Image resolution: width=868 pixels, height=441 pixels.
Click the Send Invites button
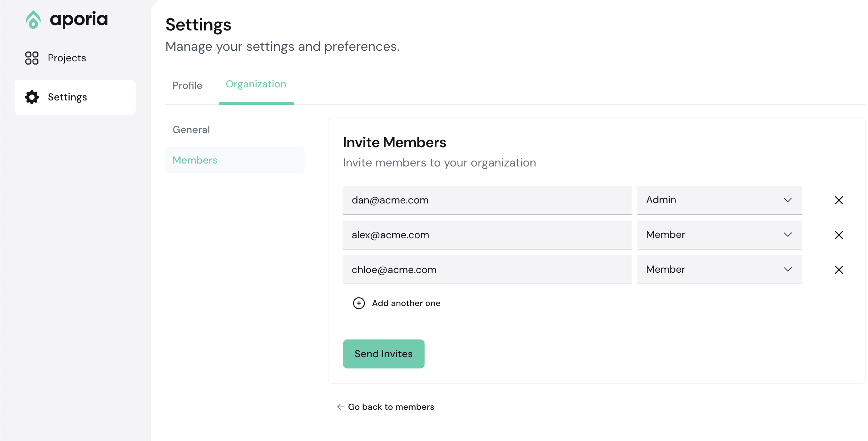pyautogui.click(x=383, y=354)
